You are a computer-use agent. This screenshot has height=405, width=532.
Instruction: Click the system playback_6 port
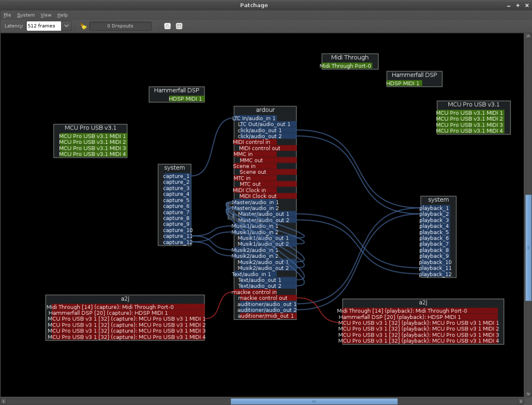[x=434, y=238]
